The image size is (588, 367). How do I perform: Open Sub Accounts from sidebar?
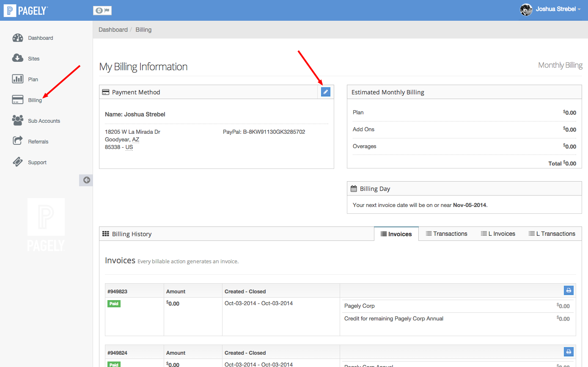(44, 121)
